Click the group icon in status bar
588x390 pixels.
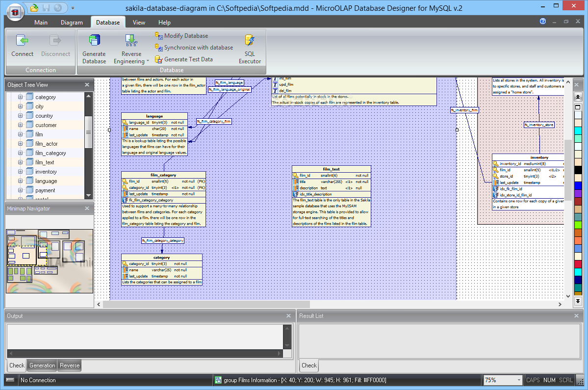(x=218, y=380)
